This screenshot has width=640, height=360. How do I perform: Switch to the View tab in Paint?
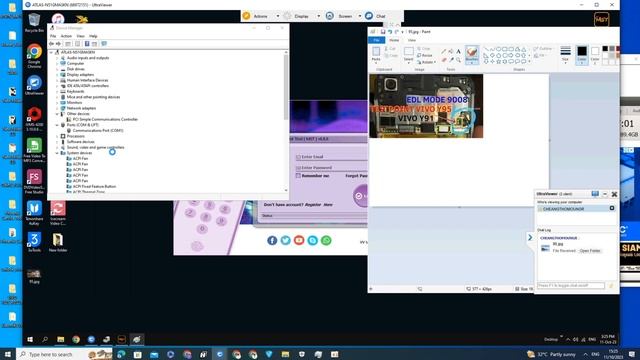pyautogui.click(x=412, y=40)
